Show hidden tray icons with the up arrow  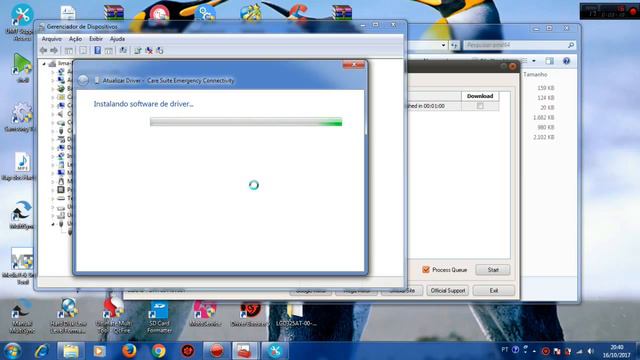534,351
